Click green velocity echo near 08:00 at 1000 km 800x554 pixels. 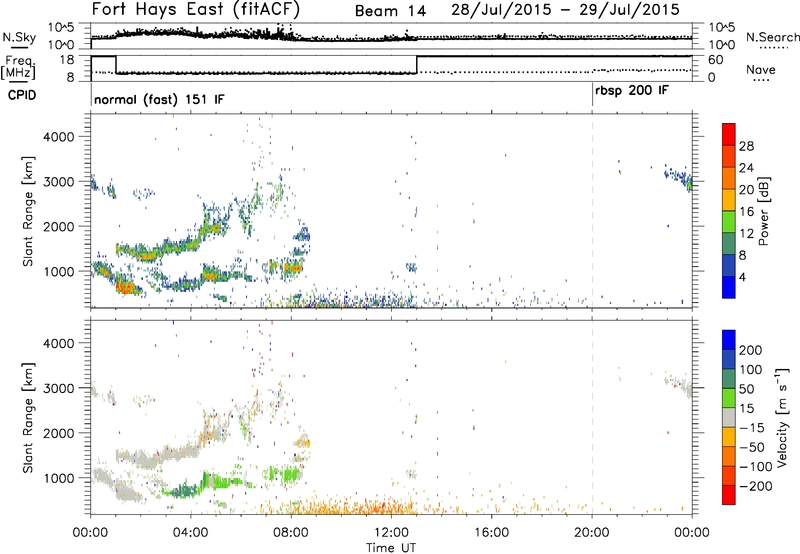(290, 475)
